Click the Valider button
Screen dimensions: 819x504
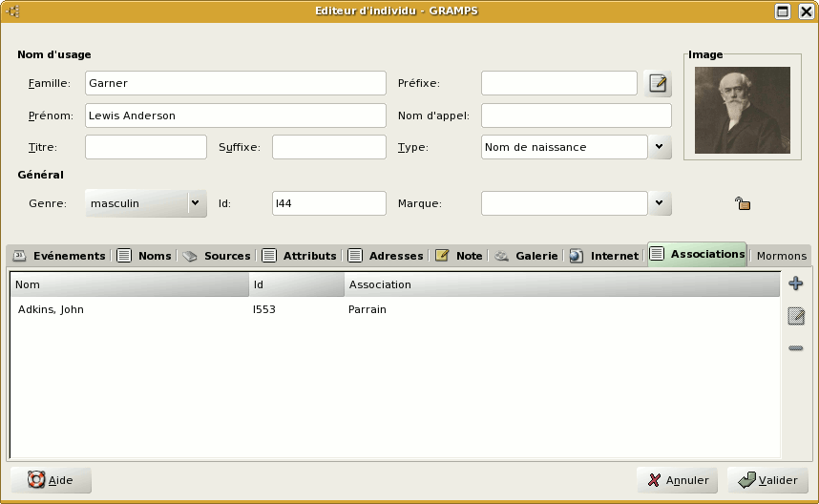click(x=767, y=480)
